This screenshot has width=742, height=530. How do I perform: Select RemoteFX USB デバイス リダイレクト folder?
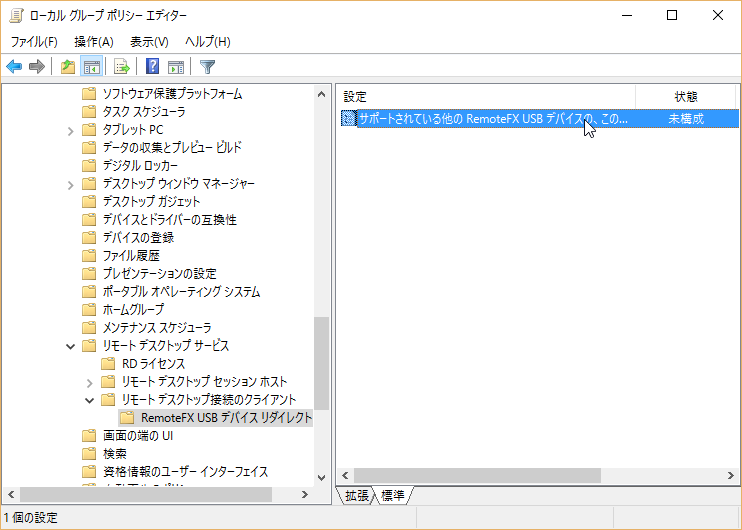[x=226, y=418]
